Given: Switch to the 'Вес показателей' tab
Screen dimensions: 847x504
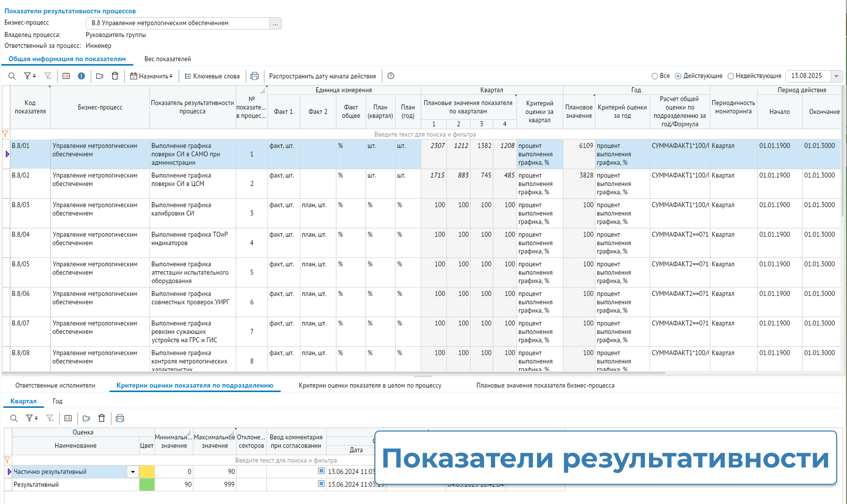Looking at the screenshot, I should (x=168, y=59).
